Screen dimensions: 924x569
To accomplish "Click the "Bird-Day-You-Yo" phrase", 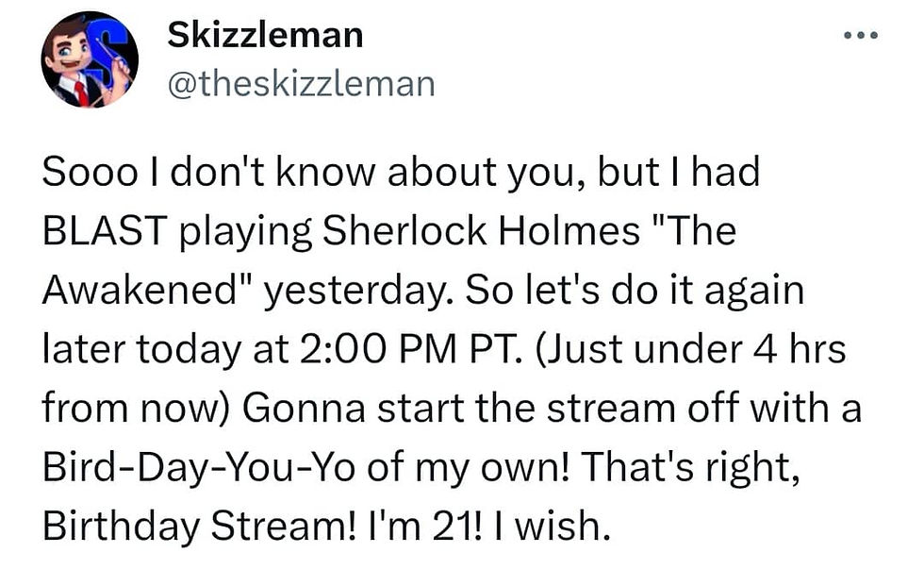I will click(x=199, y=468).
